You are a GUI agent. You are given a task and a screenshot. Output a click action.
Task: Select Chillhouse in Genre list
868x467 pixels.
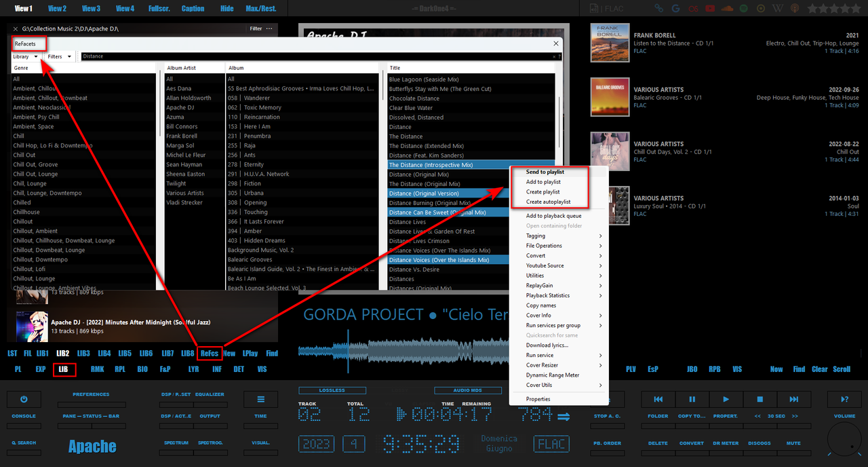(x=85, y=212)
